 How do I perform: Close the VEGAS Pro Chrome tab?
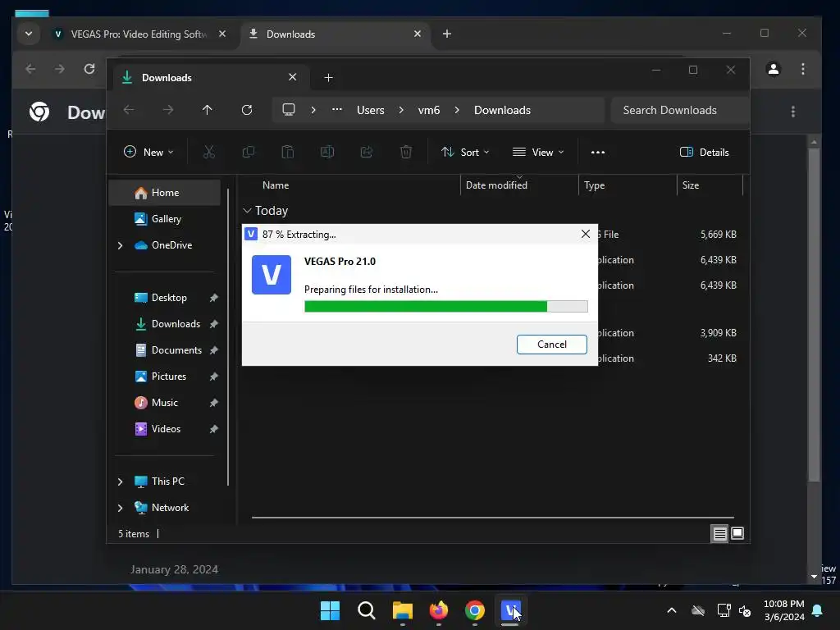tap(222, 34)
